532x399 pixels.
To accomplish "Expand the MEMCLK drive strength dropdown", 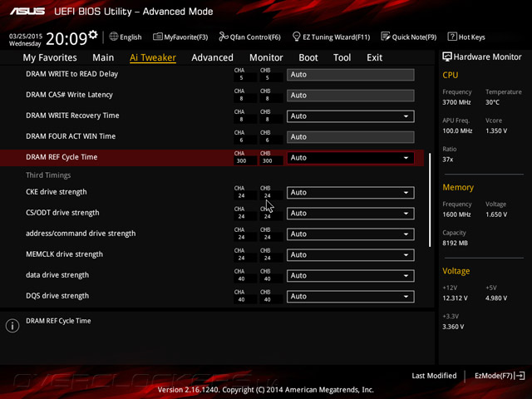I will (x=351, y=255).
